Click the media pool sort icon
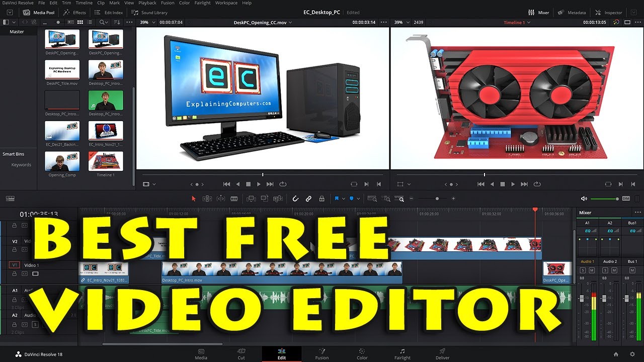 pos(117,22)
